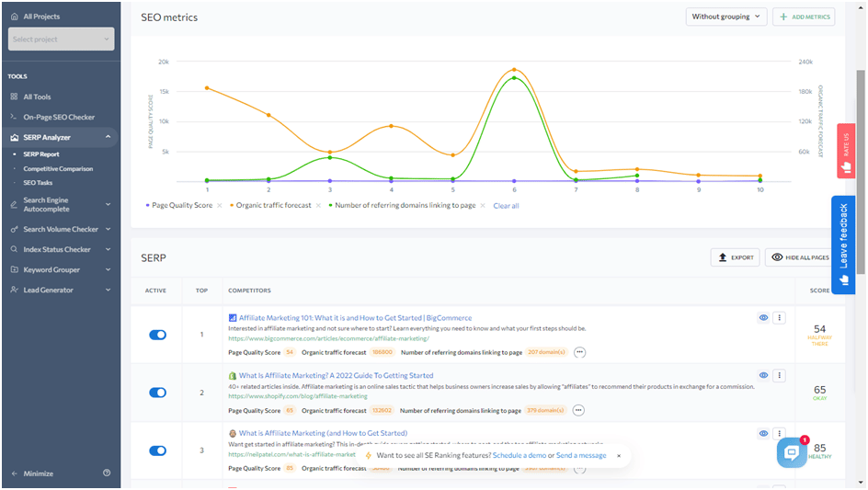Screen dimensions: 868x490
Task: Click the shopify.com blog URL
Action: coord(298,396)
